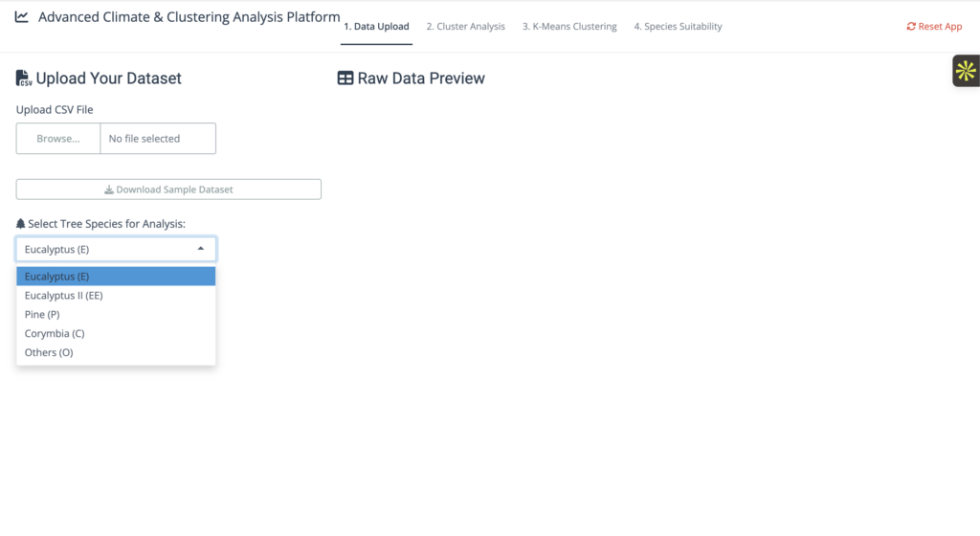This screenshot has width=980, height=536.
Task: Click the table icon beside Raw Data Preview
Action: pos(345,78)
